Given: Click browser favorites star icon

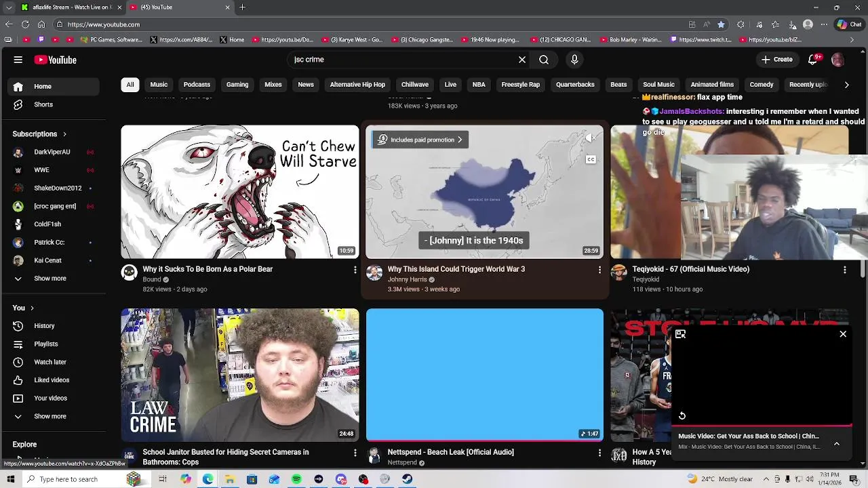Looking at the screenshot, I should click(x=721, y=24).
